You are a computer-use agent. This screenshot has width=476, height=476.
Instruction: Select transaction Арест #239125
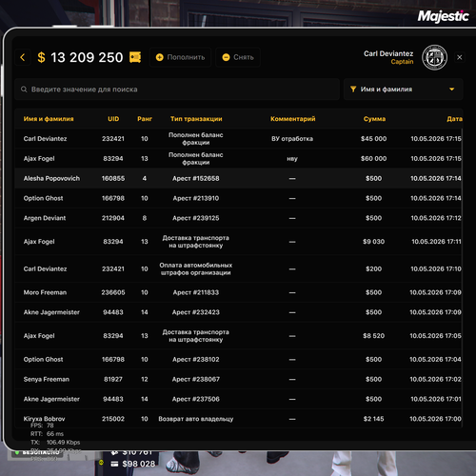pyautogui.click(x=196, y=218)
